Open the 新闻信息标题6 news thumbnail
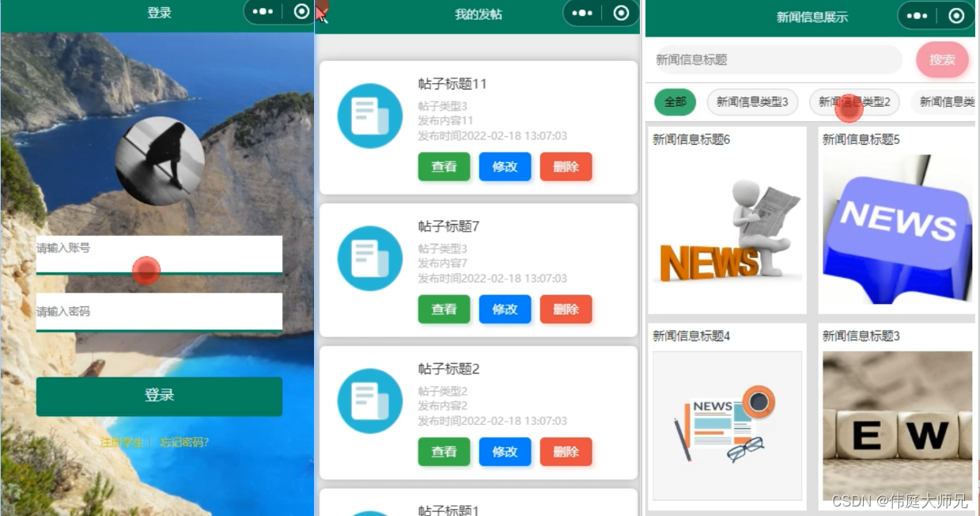The image size is (980, 516). [728, 230]
